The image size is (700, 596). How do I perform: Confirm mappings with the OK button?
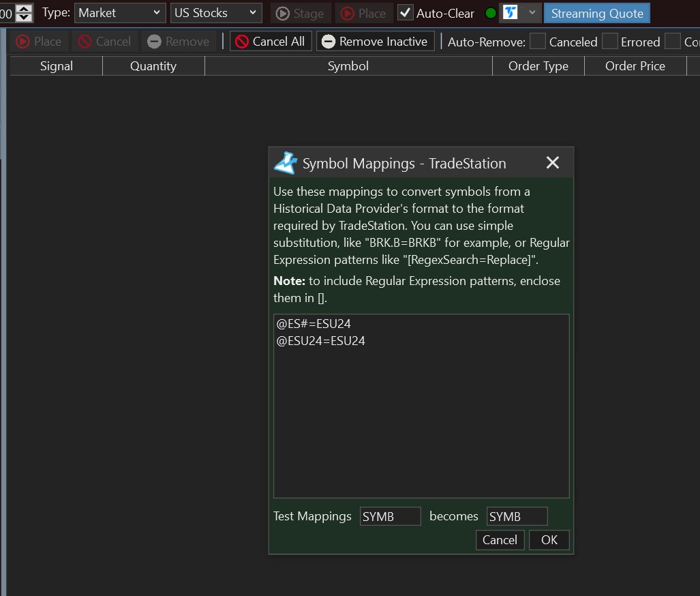click(549, 540)
